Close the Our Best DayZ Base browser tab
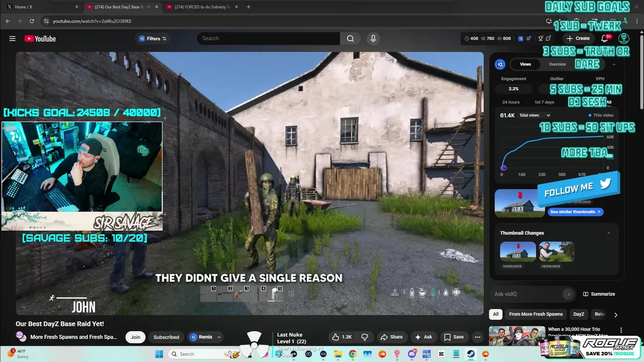 coord(156,7)
